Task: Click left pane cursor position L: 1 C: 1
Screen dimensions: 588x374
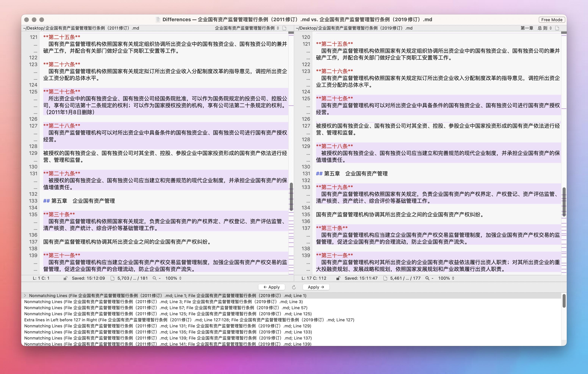Action: [x=41, y=278]
